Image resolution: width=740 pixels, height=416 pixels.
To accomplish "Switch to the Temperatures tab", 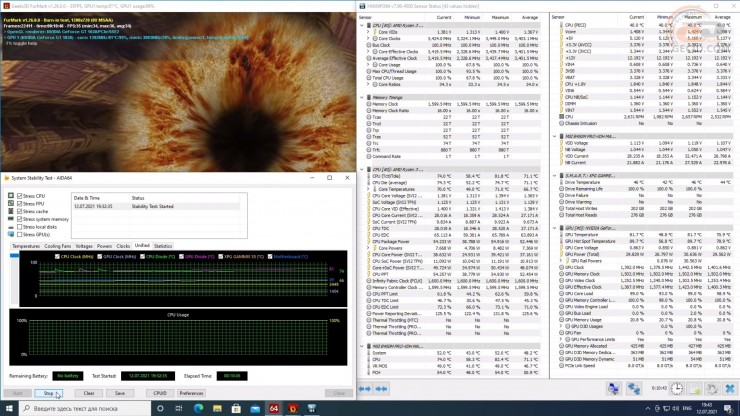I will pyautogui.click(x=26, y=246).
